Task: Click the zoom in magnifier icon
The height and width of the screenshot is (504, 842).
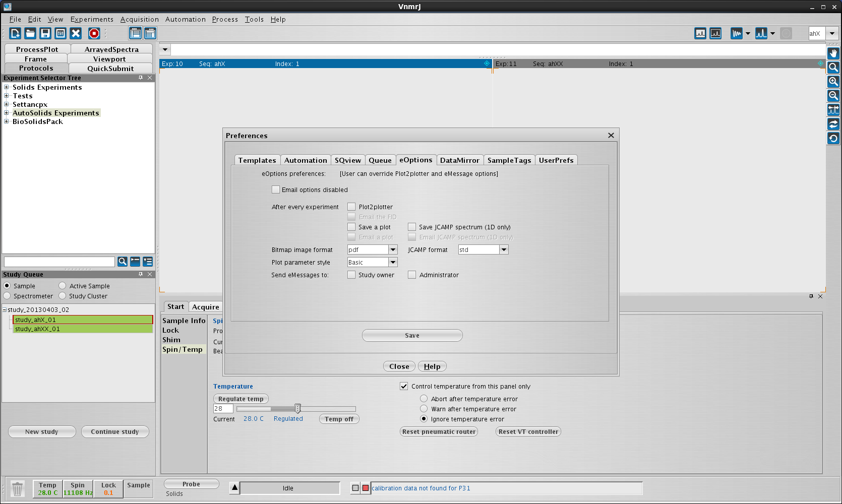Action: pos(833,82)
